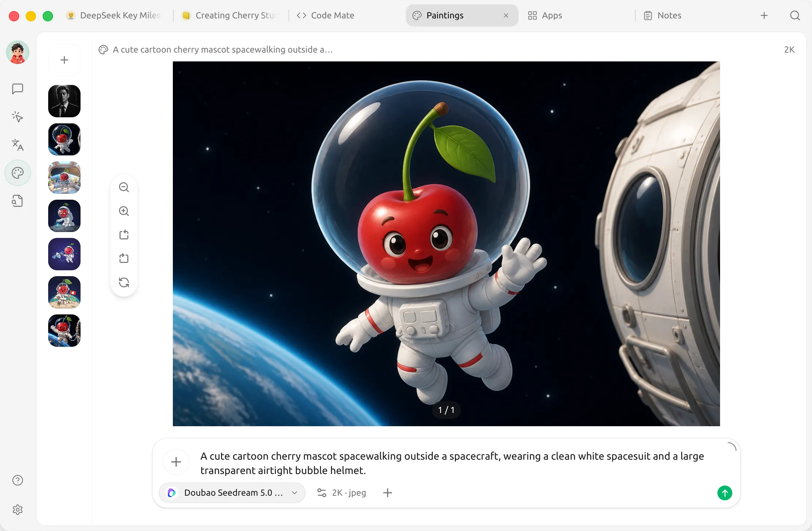
Task: Reset the painting view
Action: 124,282
